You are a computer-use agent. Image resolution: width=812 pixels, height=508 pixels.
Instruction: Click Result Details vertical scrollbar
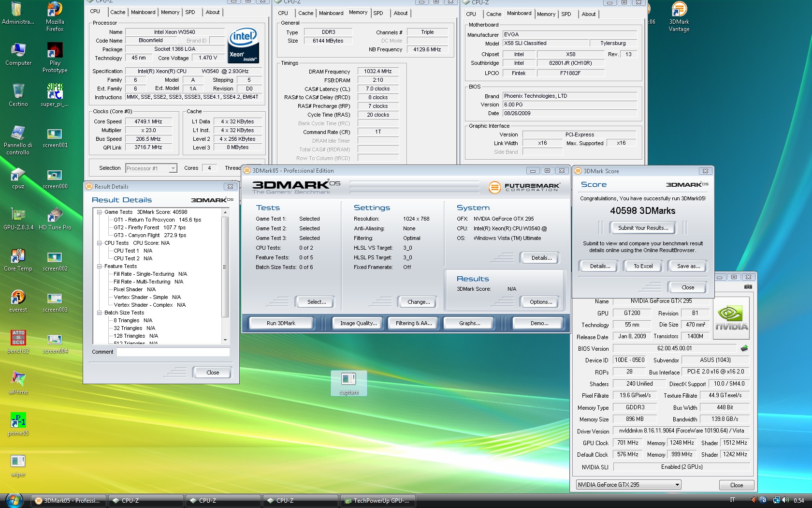(x=225, y=276)
